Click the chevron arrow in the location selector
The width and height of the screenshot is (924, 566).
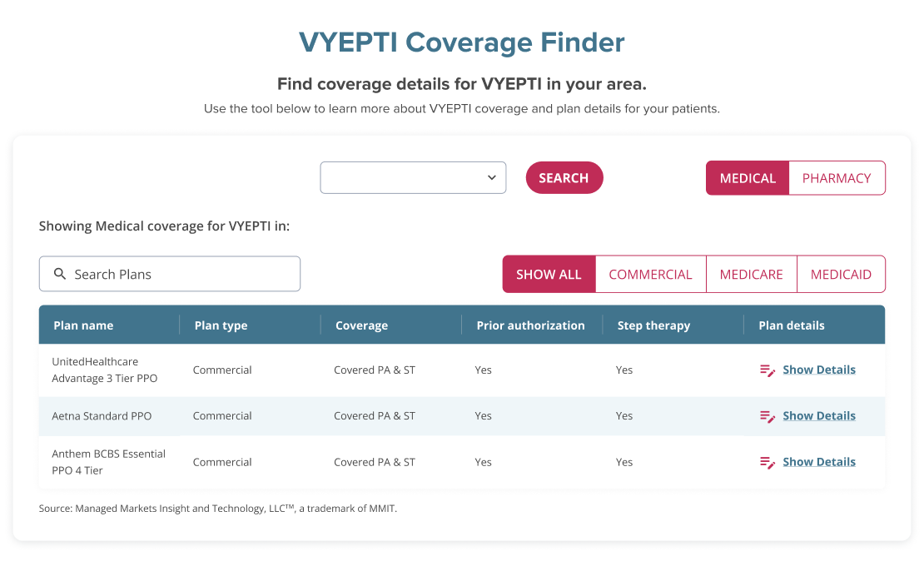493,177
